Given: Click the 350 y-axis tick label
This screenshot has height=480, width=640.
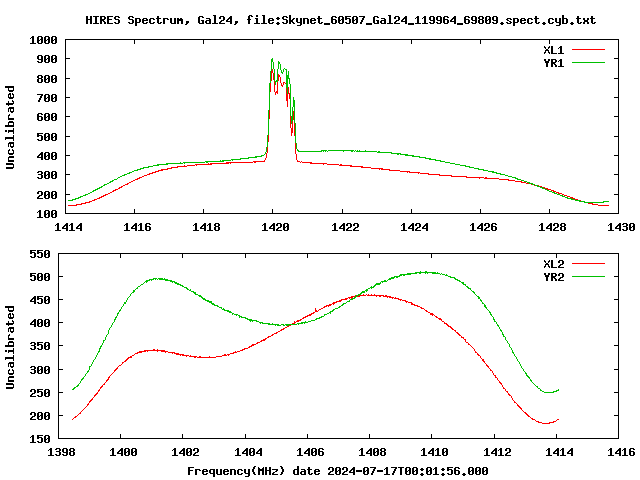Looking at the screenshot, I should pyautogui.click(x=40, y=347).
